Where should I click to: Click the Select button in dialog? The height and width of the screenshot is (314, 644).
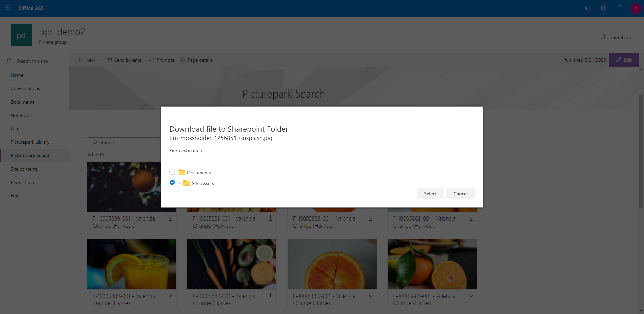430,194
